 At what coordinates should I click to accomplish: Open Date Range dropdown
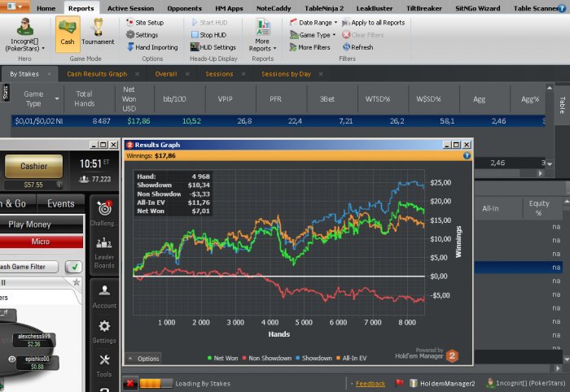[313, 23]
